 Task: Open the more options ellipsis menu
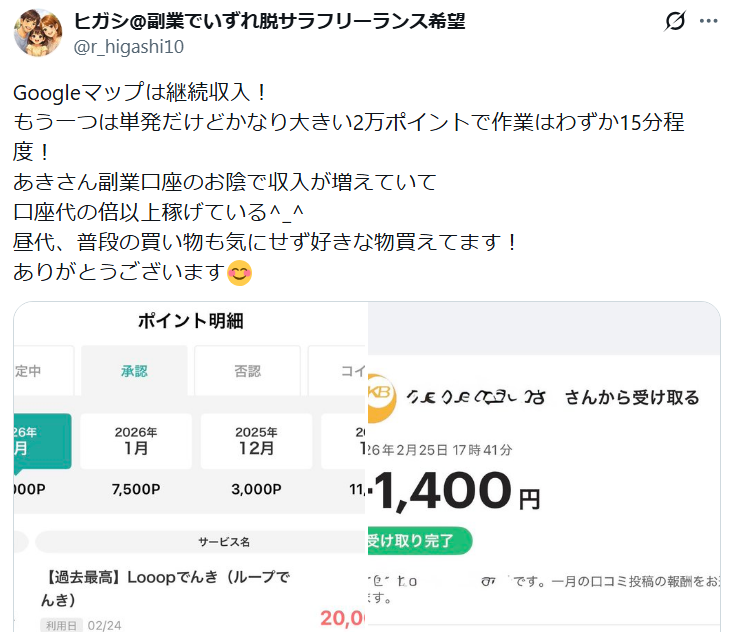click(709, 22)
